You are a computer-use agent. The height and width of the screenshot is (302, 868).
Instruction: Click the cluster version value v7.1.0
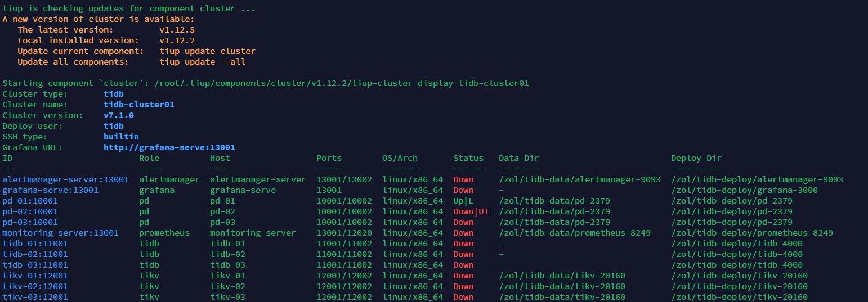click(119, 115)
